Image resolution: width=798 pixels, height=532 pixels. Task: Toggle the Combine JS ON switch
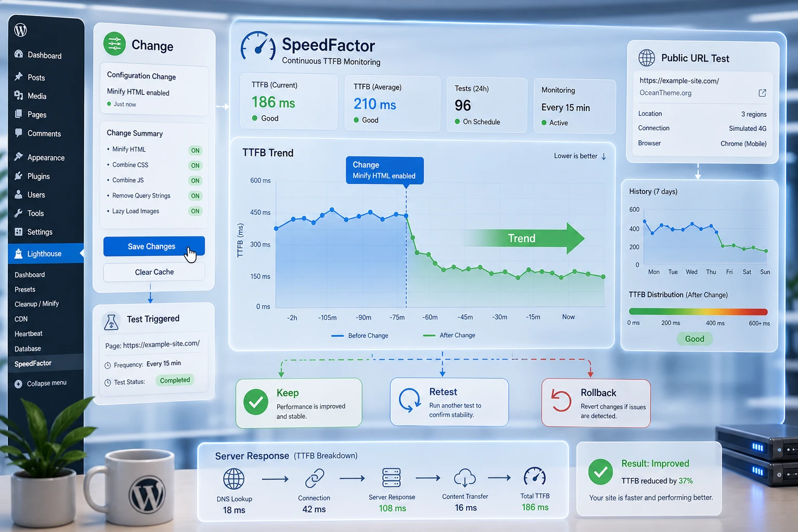click(195, 181)
